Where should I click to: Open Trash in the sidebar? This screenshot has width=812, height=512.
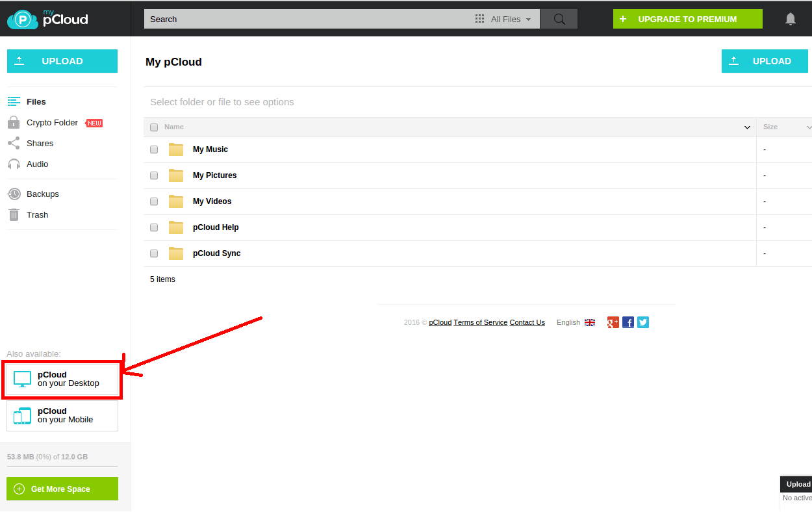38,214
